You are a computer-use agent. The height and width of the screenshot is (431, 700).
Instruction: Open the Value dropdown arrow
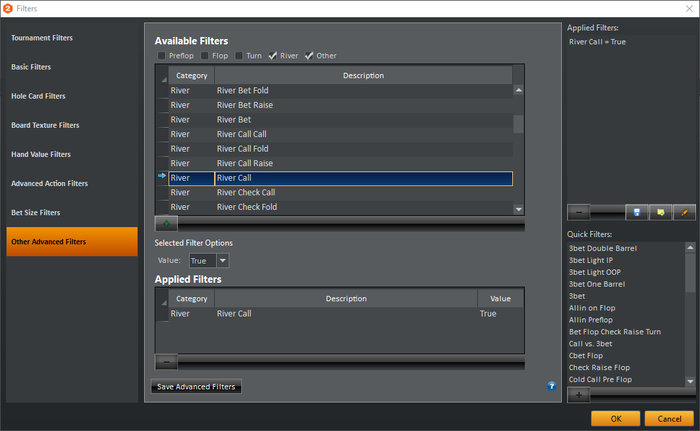coord(222,260)
